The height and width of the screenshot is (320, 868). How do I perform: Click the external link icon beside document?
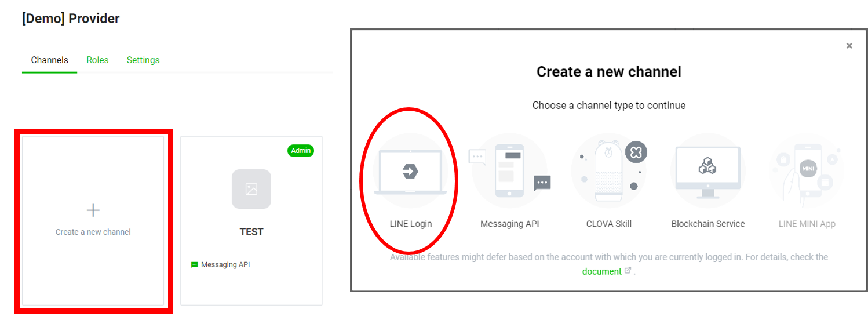coord(628,271)
